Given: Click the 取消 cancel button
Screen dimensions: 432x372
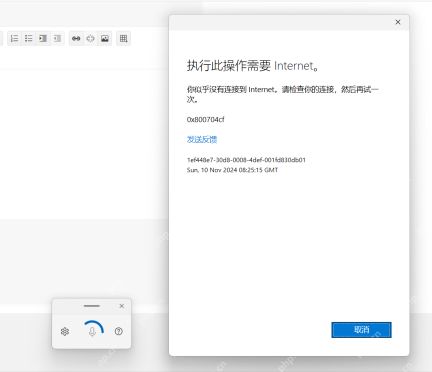Looking at the screenshot, I should pyautogui.click(x=361, y=330).
